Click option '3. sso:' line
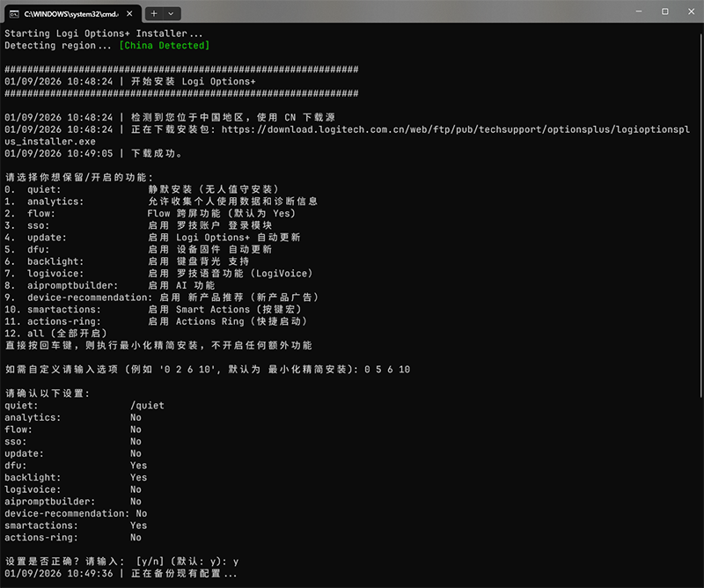704x588 pixels. coord(138,225)
